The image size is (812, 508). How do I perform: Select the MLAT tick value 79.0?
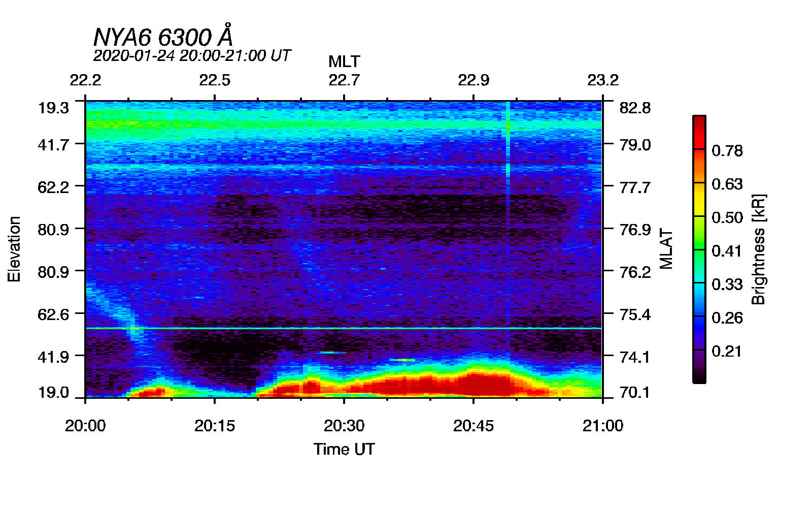point(635,145)
